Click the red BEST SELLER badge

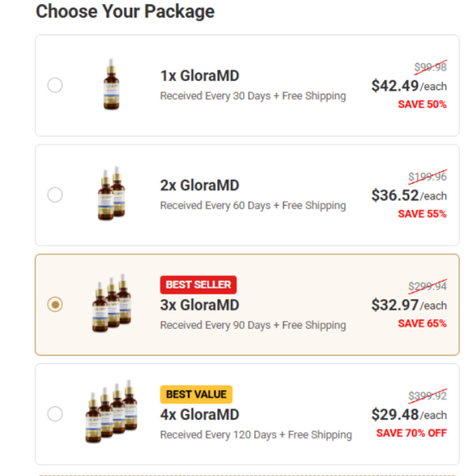coord(198,285)
